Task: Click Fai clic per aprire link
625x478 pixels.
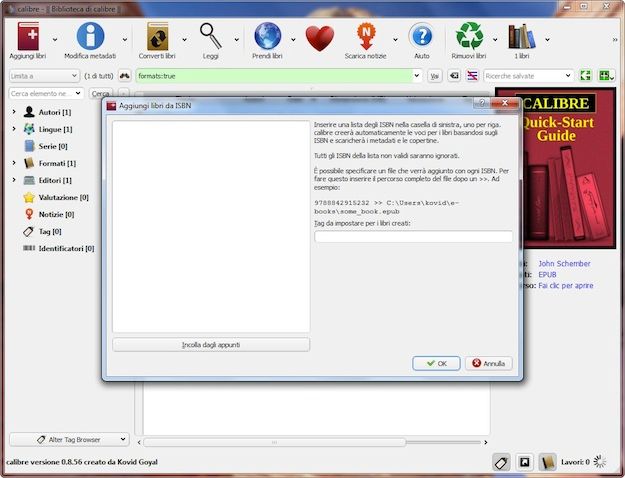Action: 566,285
